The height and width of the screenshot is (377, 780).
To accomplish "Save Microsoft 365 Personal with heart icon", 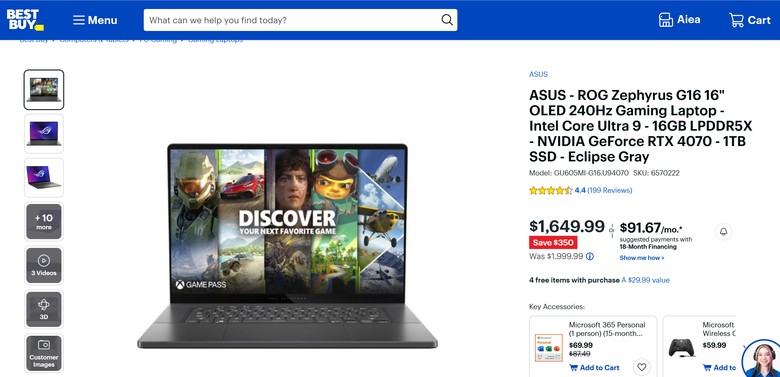I will 642,367.
